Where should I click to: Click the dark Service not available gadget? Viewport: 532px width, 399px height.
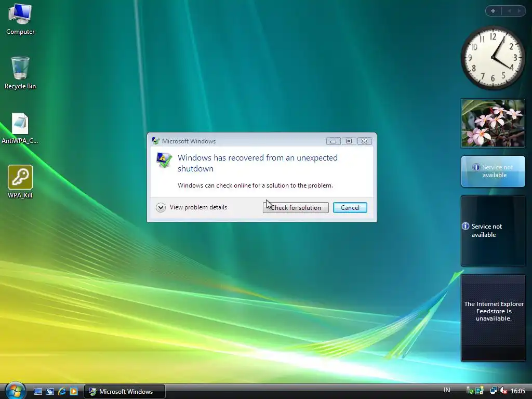[x=493, y=231]
